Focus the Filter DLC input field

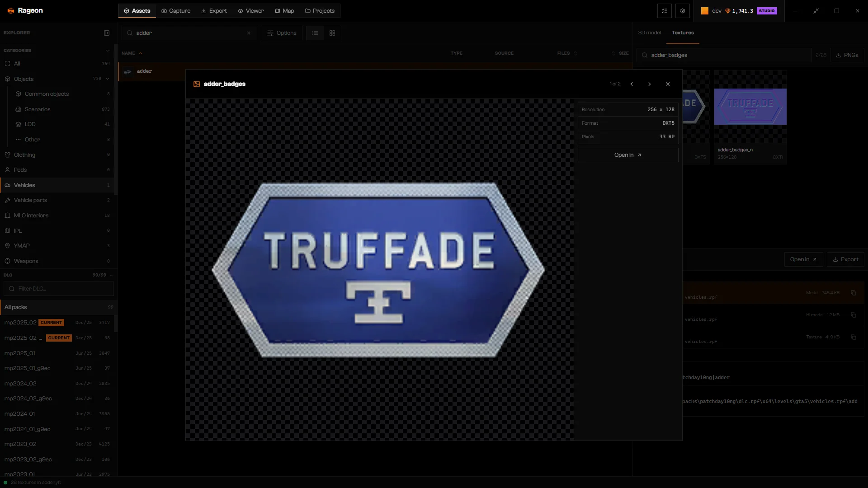coord(59,289)
